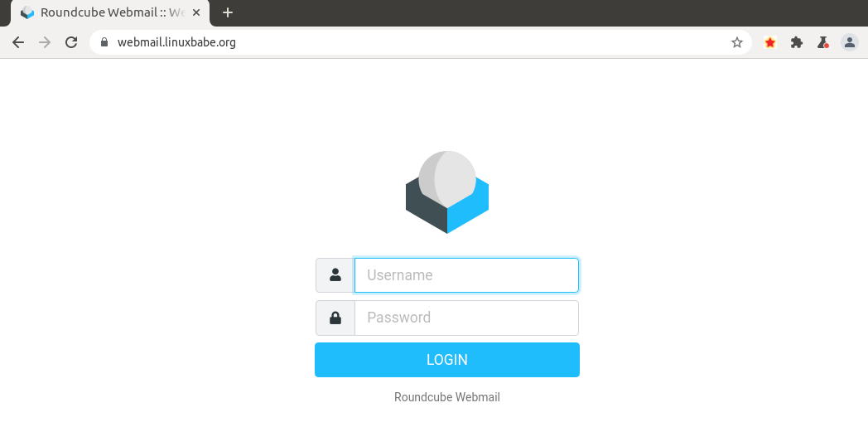Image resolution: width=868 pixels, height=427 pixels.
Task: Reload the webmail page
Action: pos(71,42)
